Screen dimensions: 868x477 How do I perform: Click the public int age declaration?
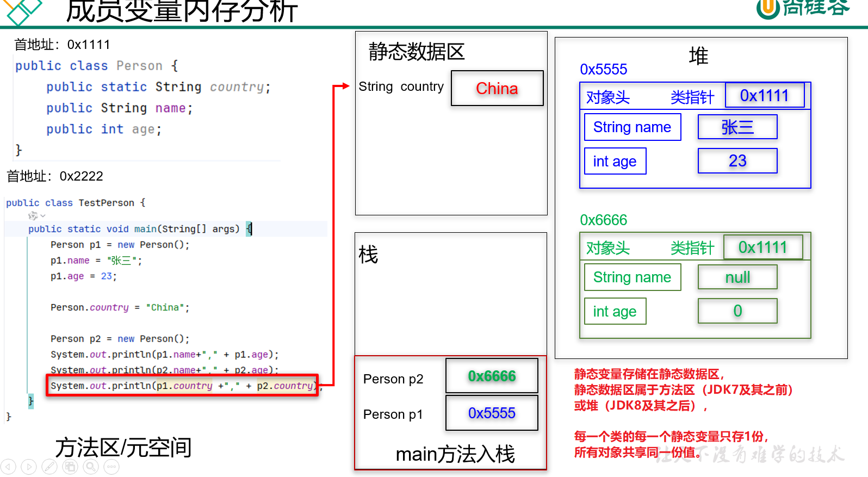[x=104, y=129]
